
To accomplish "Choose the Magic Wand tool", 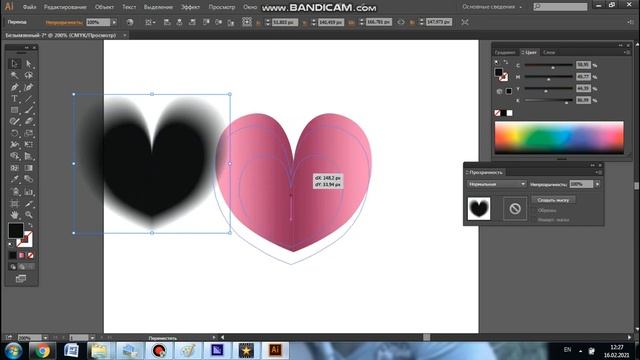I will pos(15,76).
